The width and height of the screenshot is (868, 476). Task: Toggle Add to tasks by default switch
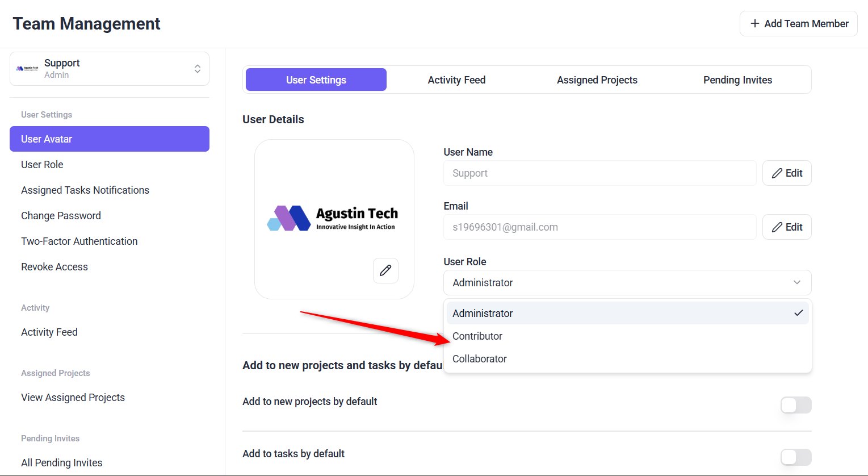795,457
